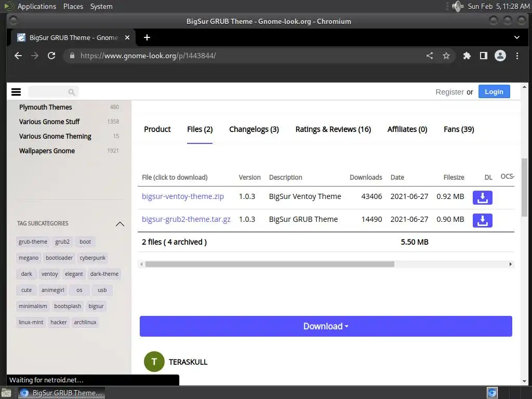This screenshot has width=532, height=399.
Task: Open Wallpapers Gnome category
Action: (47, 151)
